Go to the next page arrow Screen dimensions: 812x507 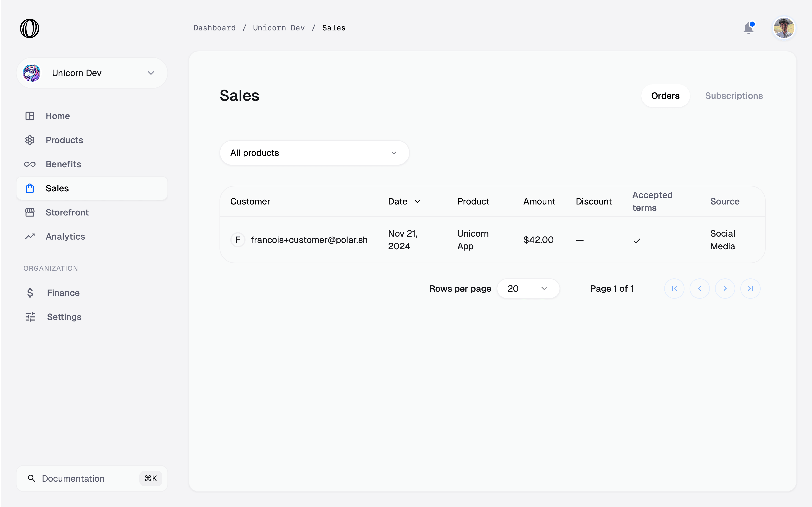click(725, 288)
